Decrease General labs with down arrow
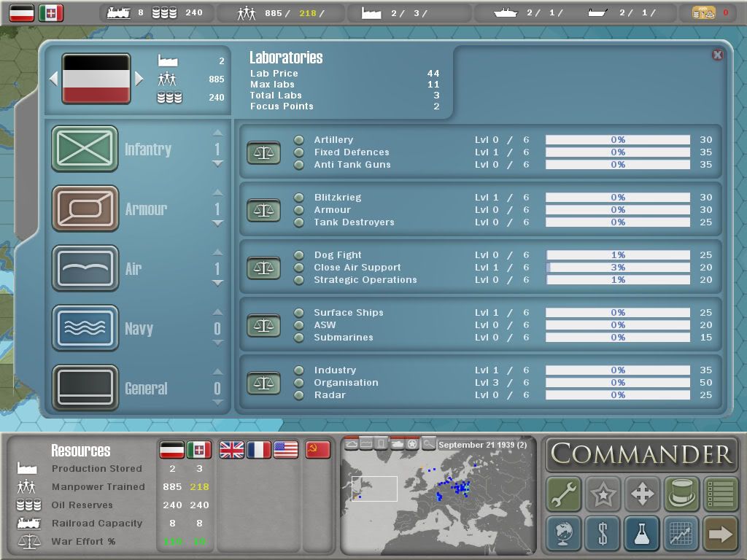 point(217,402)
